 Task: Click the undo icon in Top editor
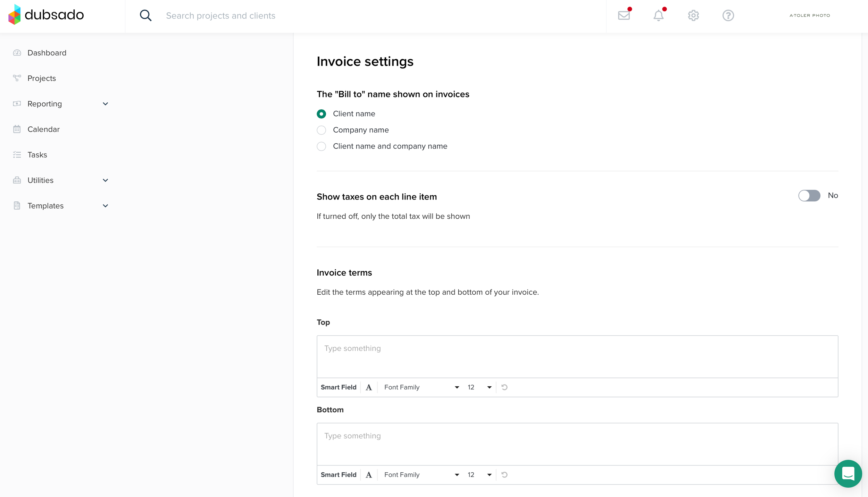tap(504, 387)
